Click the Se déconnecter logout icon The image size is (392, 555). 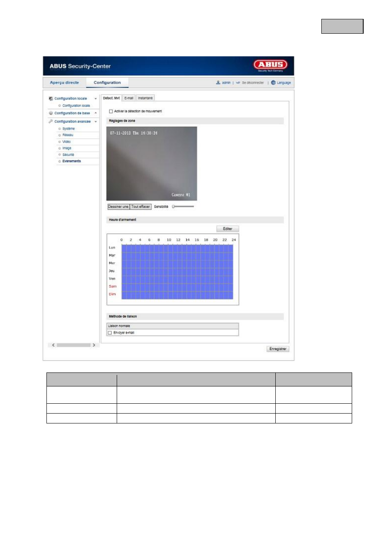[x=238, y=83]
